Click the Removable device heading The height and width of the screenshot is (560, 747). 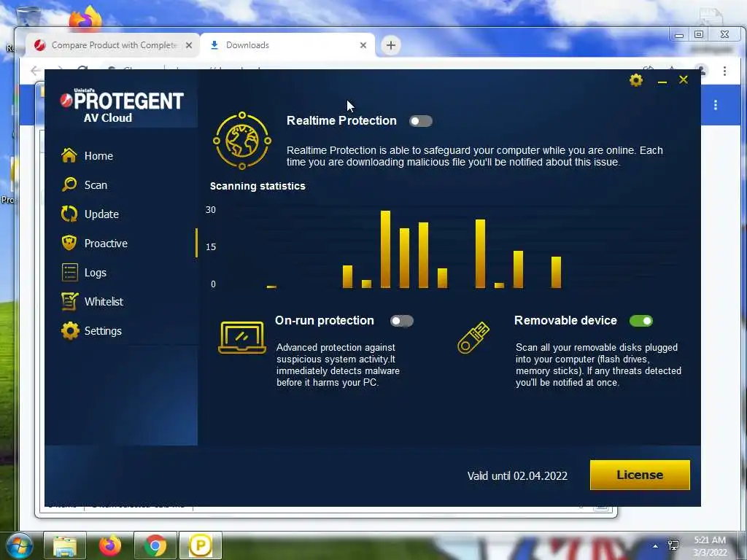(x=565, y=321)
